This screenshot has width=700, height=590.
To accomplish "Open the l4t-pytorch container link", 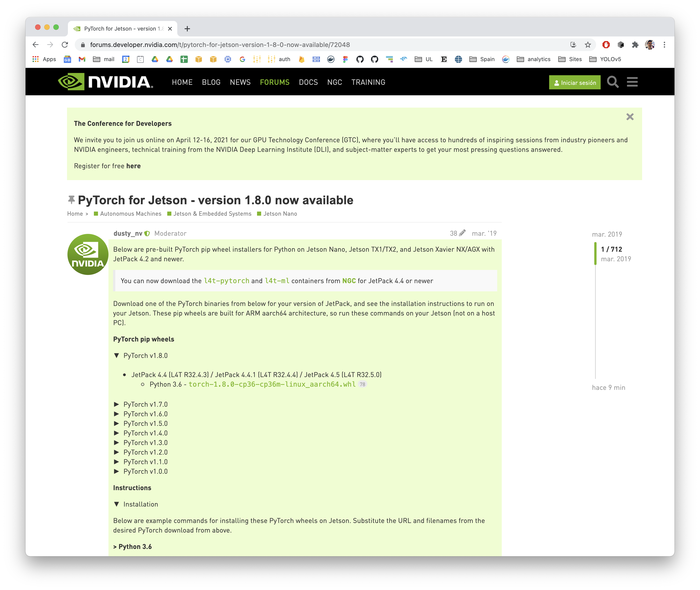I will click(227, 281).
